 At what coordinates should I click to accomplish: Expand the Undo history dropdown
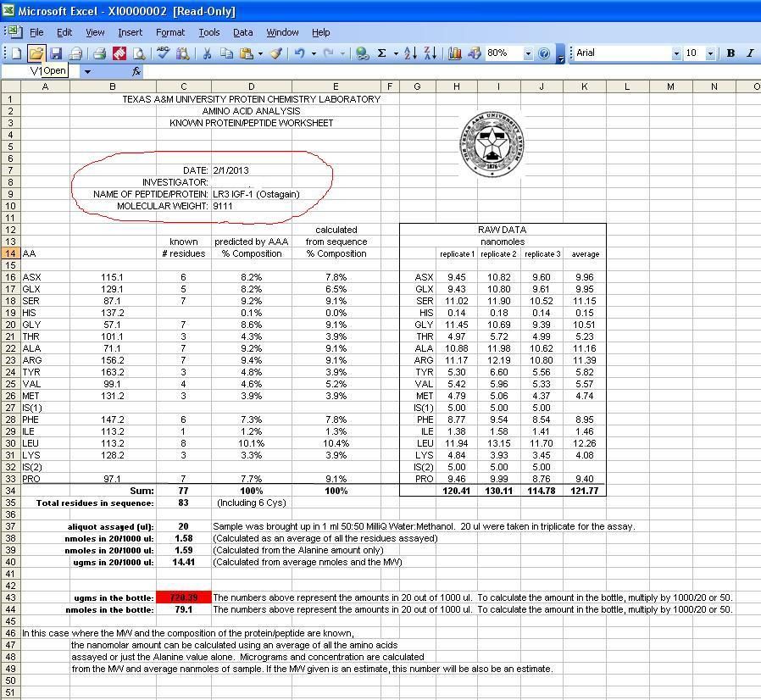pyautogui.click(x=314, y=53)
